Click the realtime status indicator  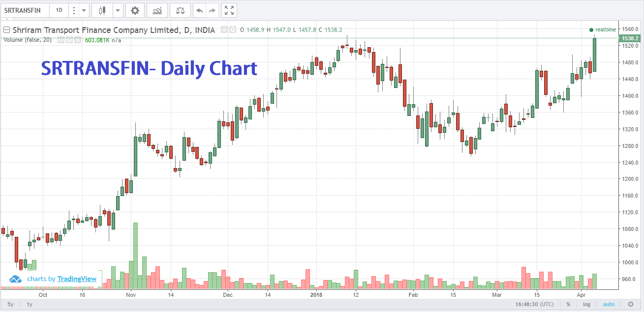pos(603,30)
